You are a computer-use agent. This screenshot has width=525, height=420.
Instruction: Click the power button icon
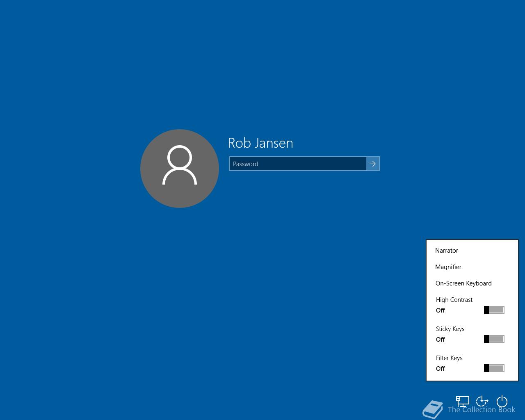[x=502, y=402]
